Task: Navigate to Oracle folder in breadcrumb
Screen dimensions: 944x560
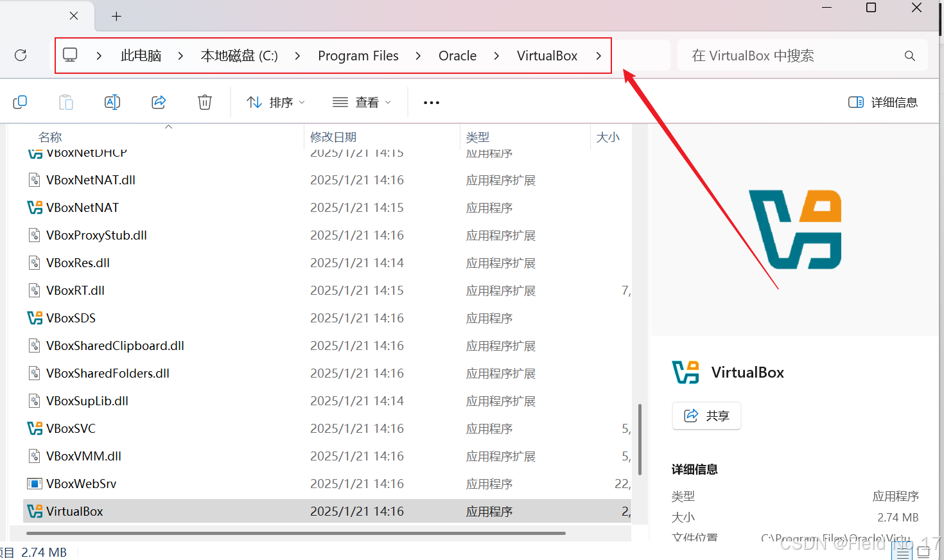Action: pyautogui.click(x=457, y=56)
